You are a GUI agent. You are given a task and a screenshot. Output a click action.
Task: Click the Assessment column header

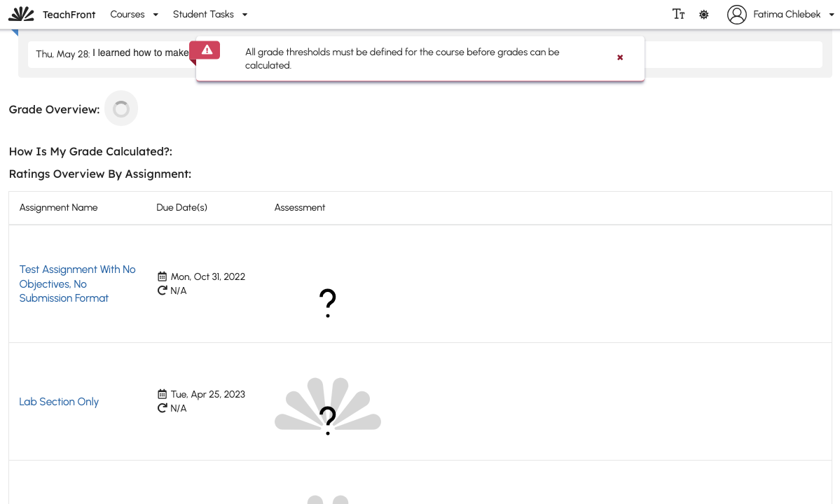(299, 208)
